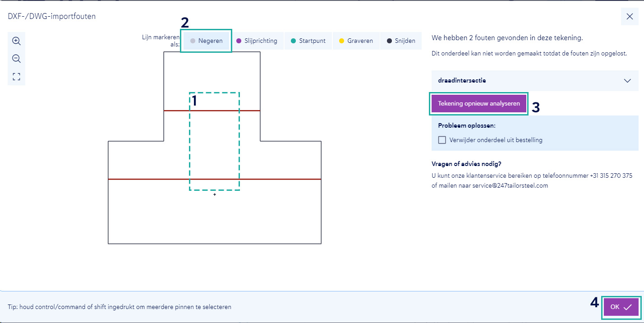Select the Slijprichting line marking option
The height and width of the screenshot is (323, 644).
(x=257, y=41)
